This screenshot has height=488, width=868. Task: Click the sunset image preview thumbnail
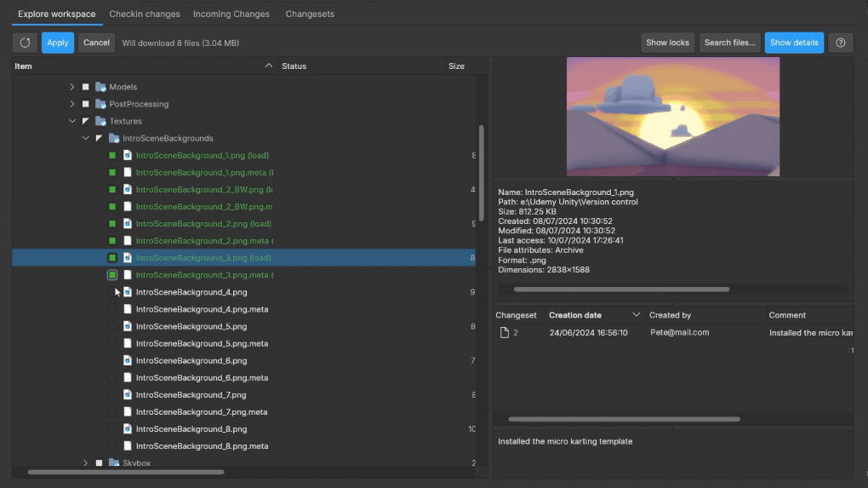(x=673, y=117)
